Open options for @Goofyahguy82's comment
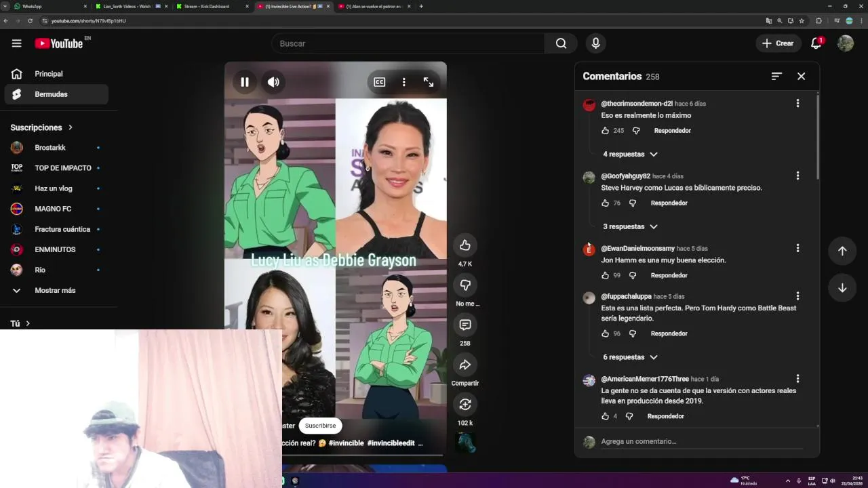 click(x=797, y=176)
